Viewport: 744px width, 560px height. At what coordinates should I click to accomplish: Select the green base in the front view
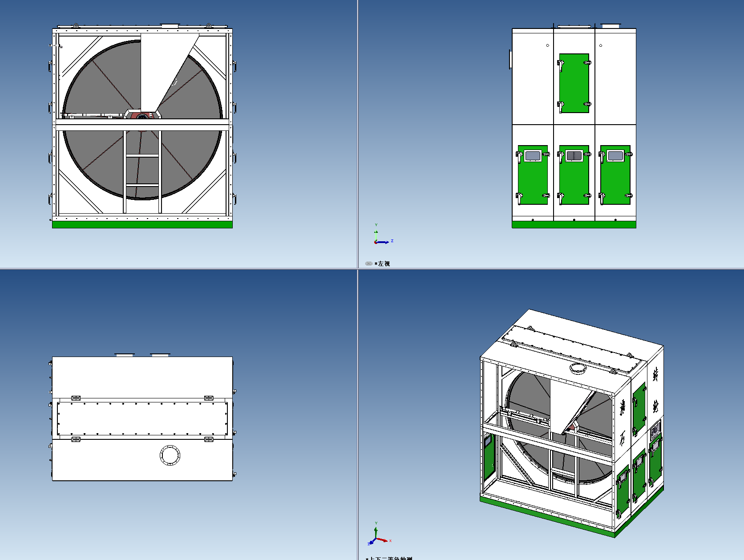[x=142, y=224]
